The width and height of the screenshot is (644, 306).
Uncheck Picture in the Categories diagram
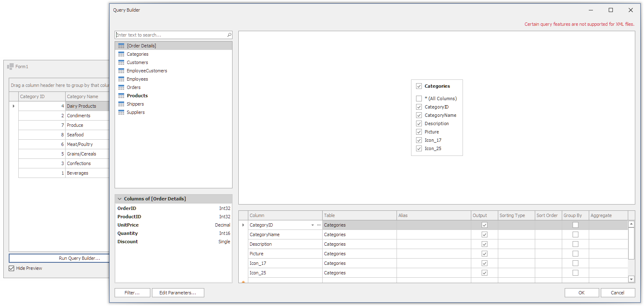[419, 132]
